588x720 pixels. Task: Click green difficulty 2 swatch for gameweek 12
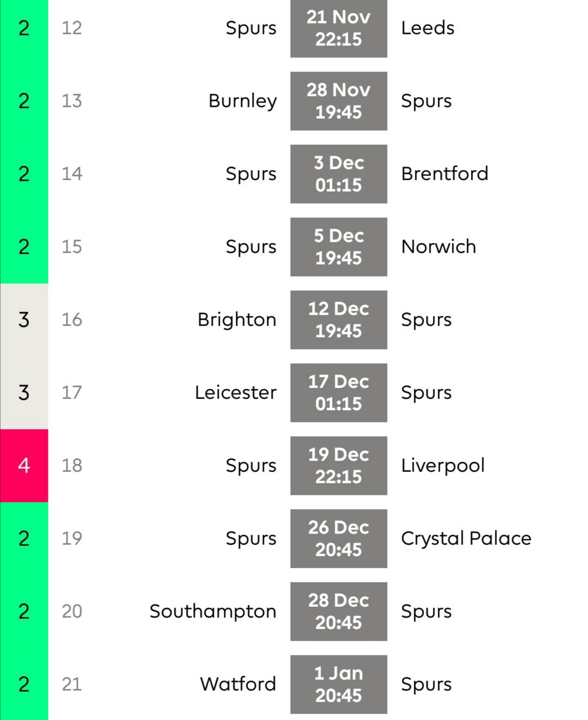[x=24, y=28]
